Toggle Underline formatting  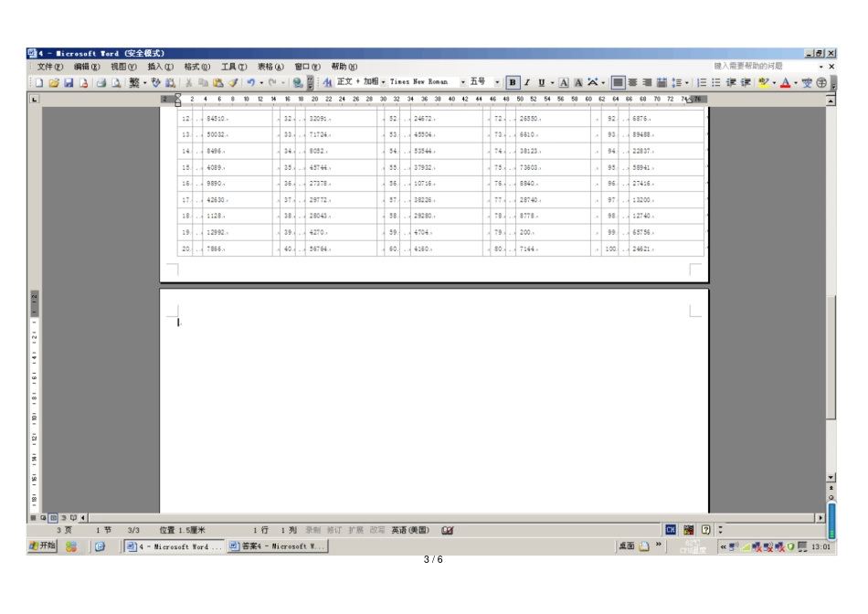[x=542, y=82]
